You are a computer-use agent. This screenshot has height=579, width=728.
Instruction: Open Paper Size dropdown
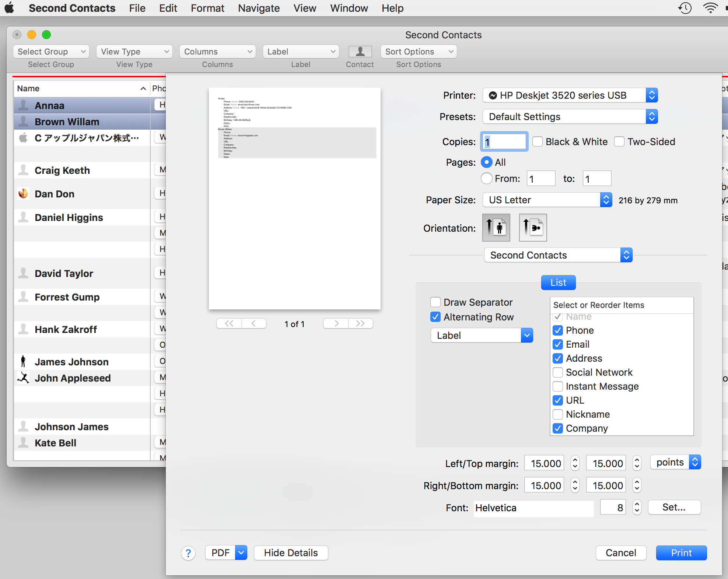547,200
